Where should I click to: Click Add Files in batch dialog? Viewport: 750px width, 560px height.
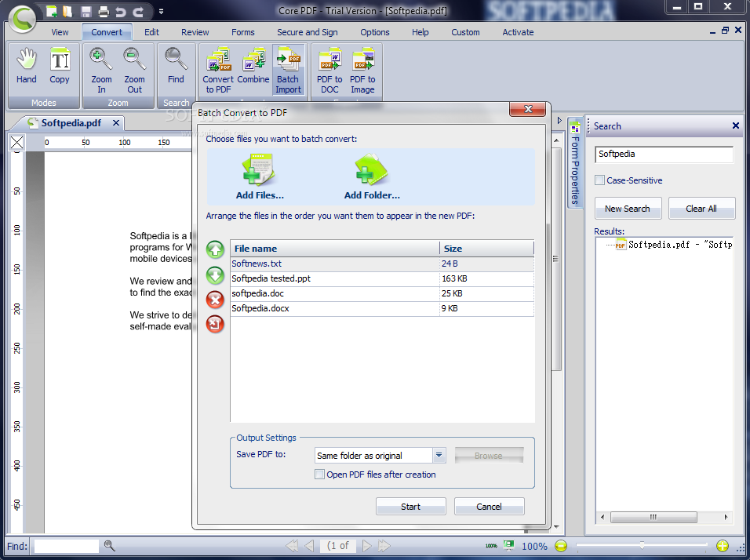pos(260,176)
